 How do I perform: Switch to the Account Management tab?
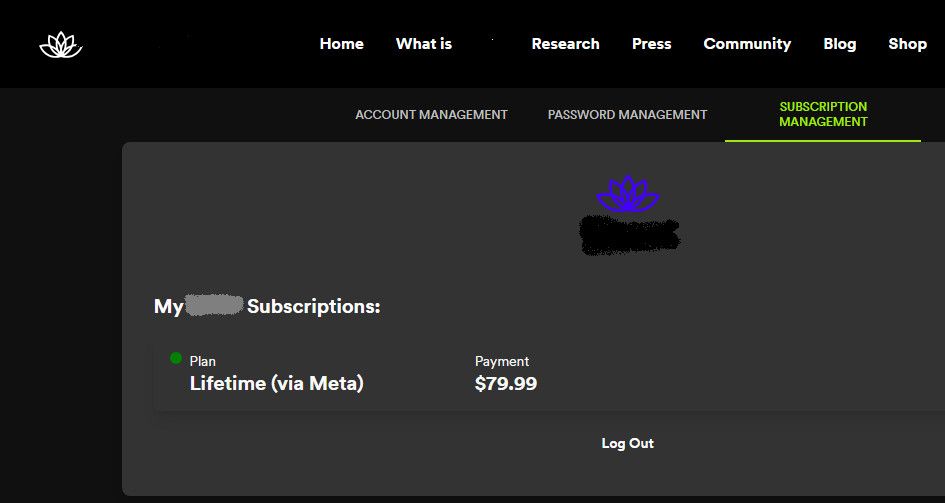coord(431,115)
